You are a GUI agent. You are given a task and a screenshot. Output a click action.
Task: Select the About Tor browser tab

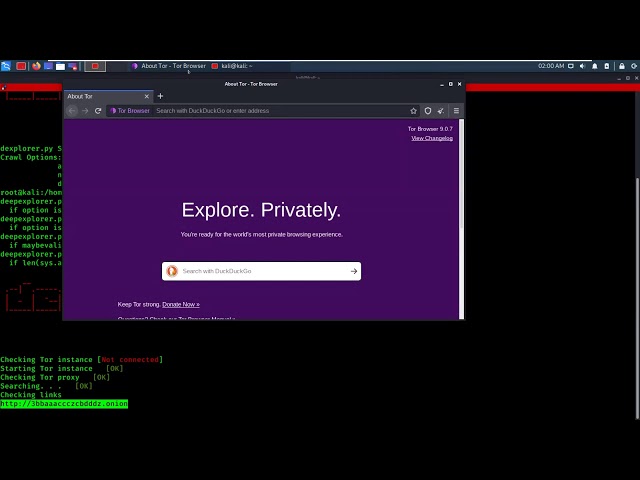[x=109, y=96]
